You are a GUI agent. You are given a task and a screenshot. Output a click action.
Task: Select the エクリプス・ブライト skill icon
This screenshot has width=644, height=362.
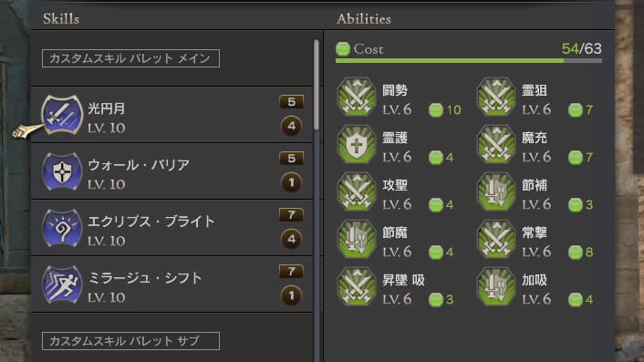[x=62, y=228]
